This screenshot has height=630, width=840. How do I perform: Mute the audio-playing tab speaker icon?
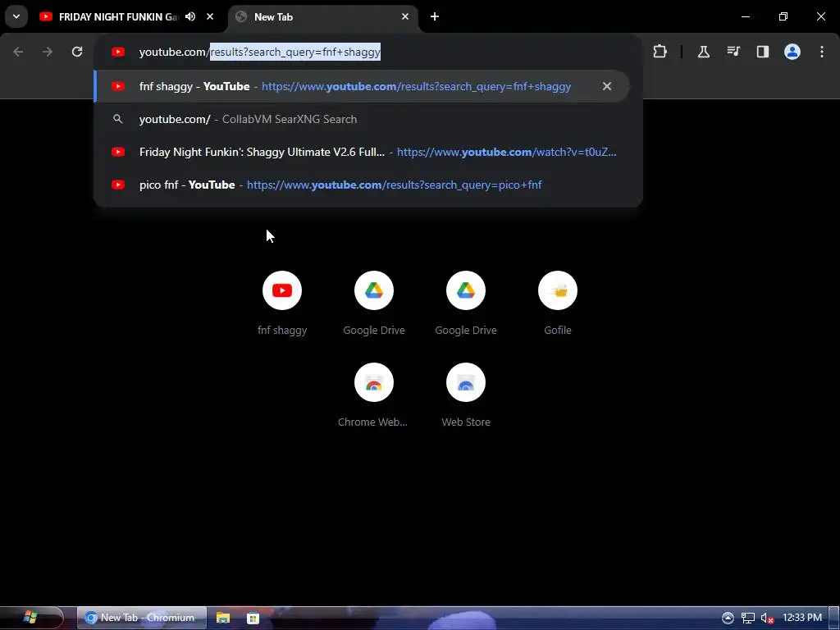click(190, 16)
